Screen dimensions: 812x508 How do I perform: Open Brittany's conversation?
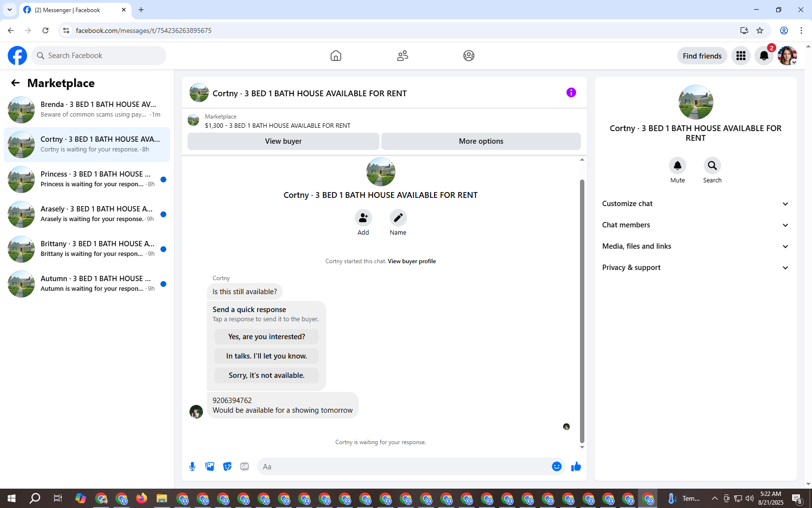pos(87,249)
